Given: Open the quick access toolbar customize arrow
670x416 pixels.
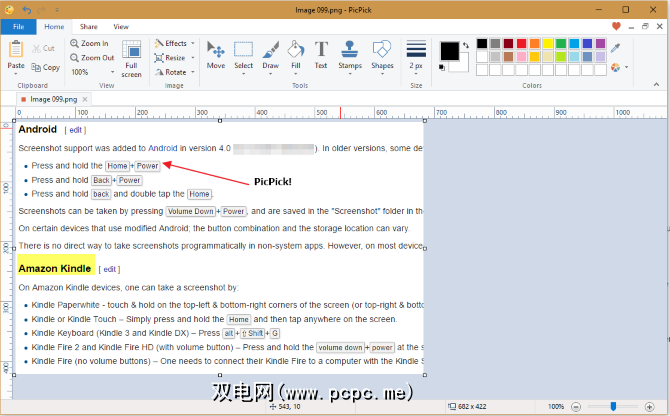Looking at the screenshot, I should point(57,9).
